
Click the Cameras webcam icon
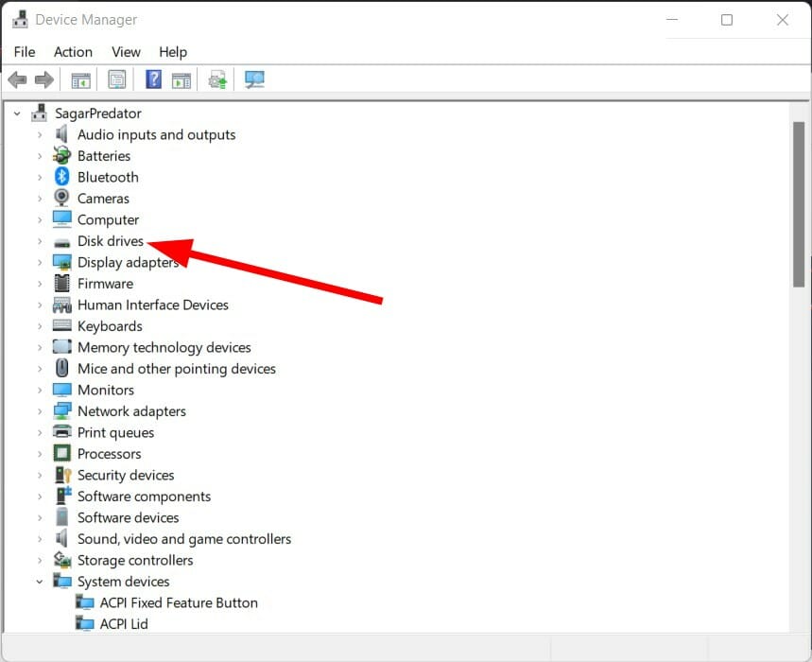click(61, 198)
